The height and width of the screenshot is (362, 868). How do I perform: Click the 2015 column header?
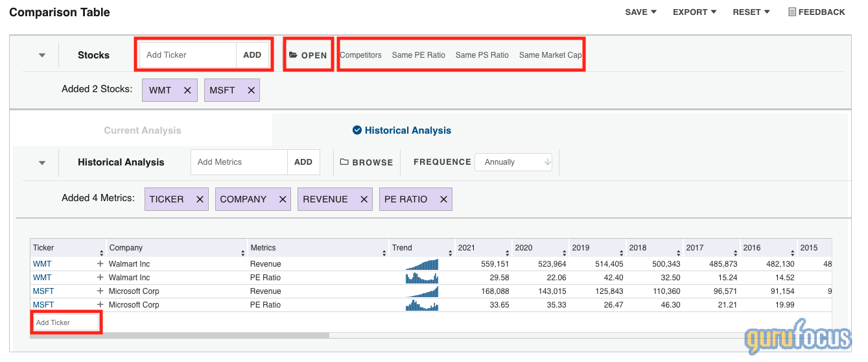814,248
